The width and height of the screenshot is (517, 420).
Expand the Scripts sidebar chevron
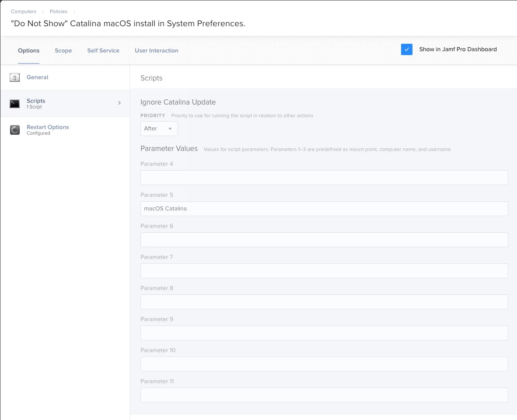(x=119, y=103)
